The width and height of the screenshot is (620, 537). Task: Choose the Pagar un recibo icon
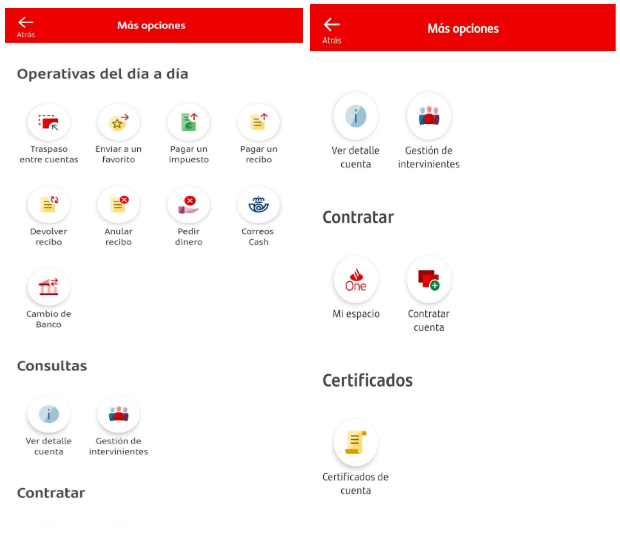pyautogui.click(x=258, y=124)
